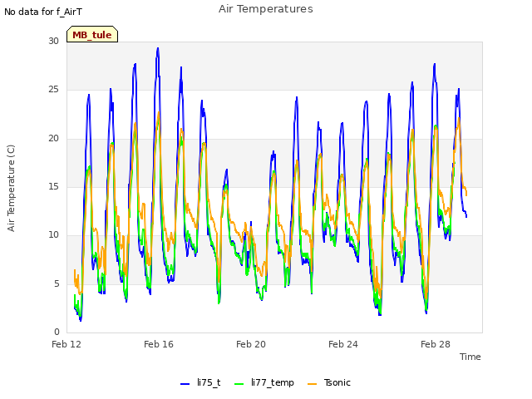This screenshot has width=532, height=399.
Task: Click the blue li75_t legend color marker
Action: (185, 384)
